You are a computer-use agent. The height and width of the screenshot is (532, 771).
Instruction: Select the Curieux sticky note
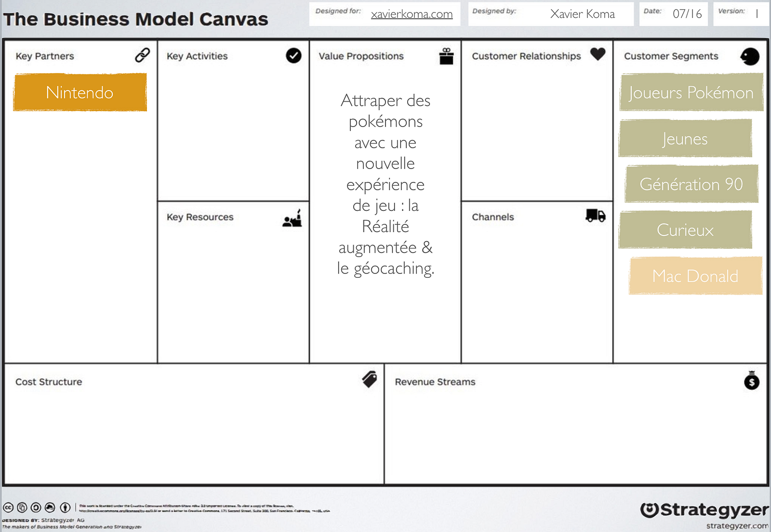click(x=685, y=230)
